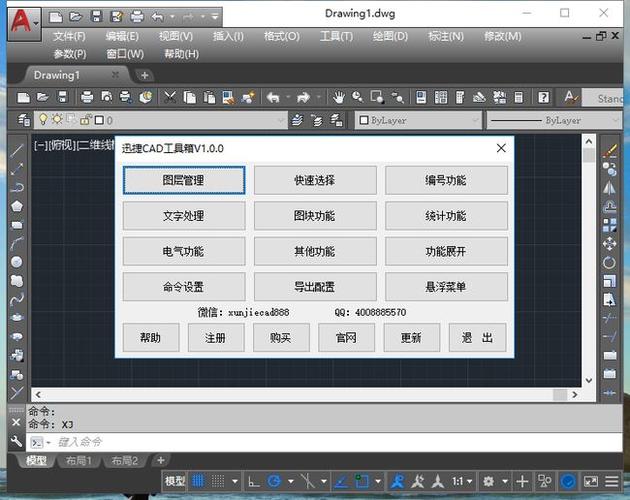Toggle snap mode dotted grid icon
The height and width of the screenshot is (500, 630).
click(x=218, y=481)
